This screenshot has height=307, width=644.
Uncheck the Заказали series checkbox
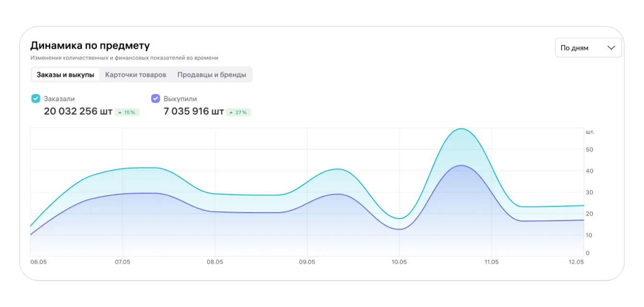(x=35, y=99)
